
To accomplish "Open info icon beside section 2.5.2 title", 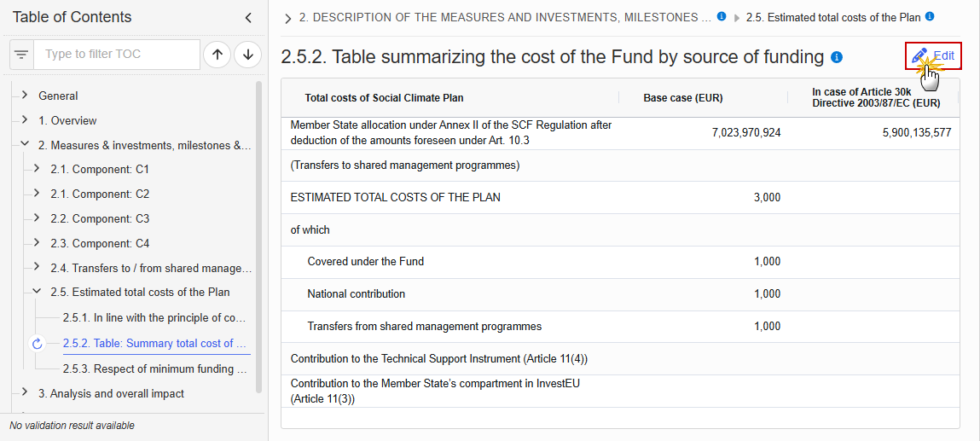I will 837,57.
